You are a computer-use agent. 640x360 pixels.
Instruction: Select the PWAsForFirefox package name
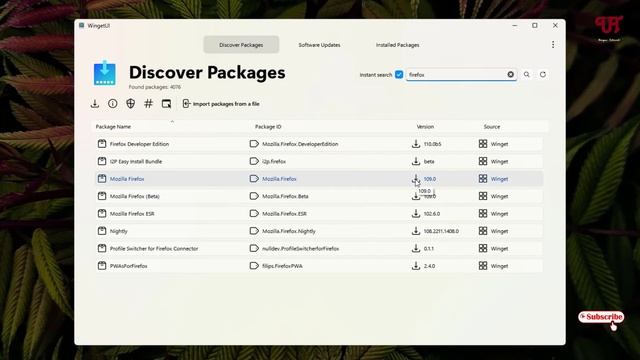click(x=129, y=266)
